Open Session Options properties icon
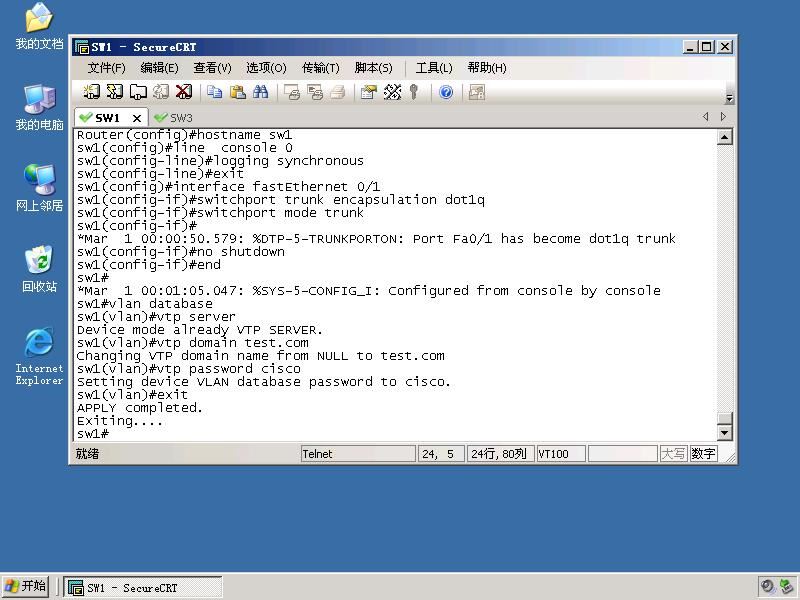 point(368,92)
